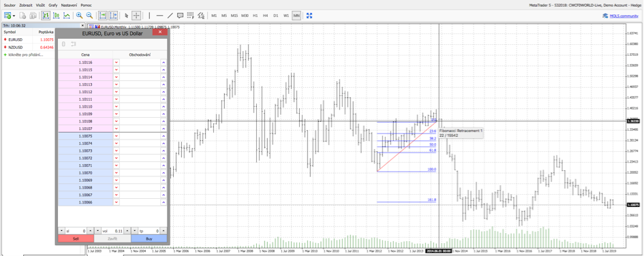Switch timeframe to M1
The width and height of the screenshot is (644, 256).
214,16
